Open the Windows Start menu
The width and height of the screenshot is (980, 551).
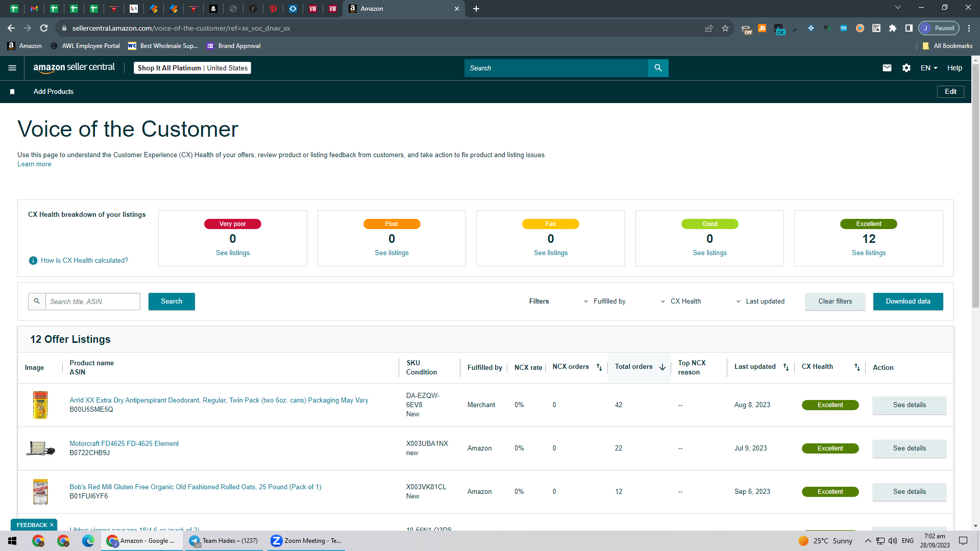(x=12, y=541)
